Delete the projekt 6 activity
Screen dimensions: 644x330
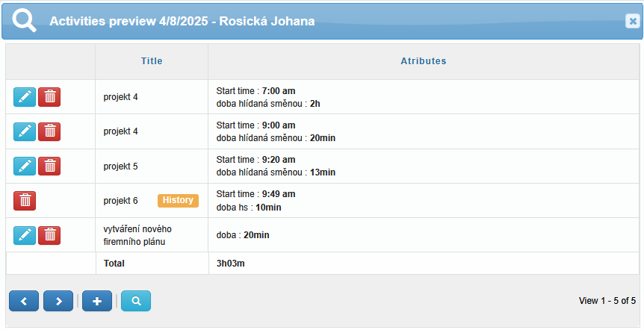25,201
